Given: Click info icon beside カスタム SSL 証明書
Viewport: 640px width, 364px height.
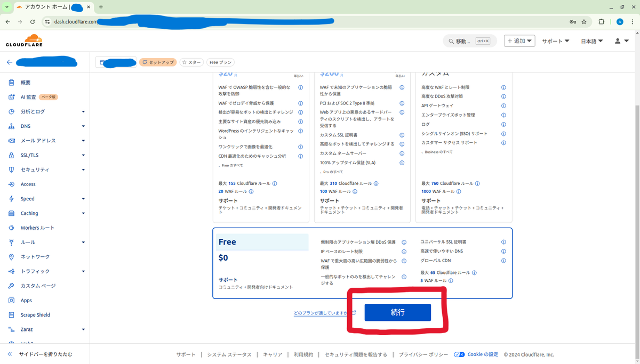Looking at the screenshot, I should pos(402,135).
